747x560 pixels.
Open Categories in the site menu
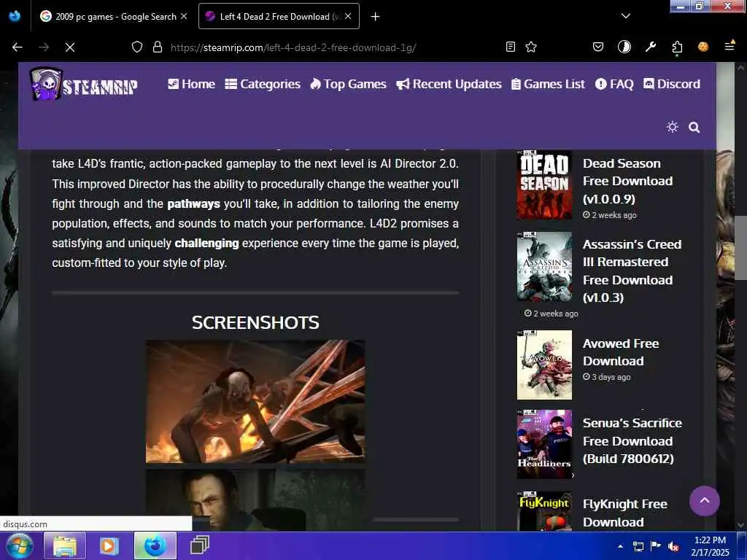263,85
